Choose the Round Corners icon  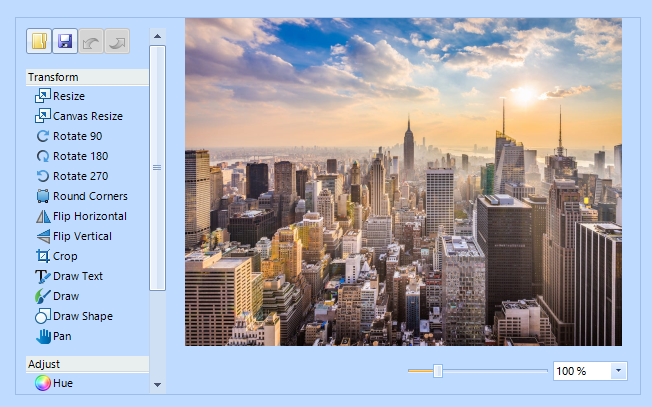point(43,196)
